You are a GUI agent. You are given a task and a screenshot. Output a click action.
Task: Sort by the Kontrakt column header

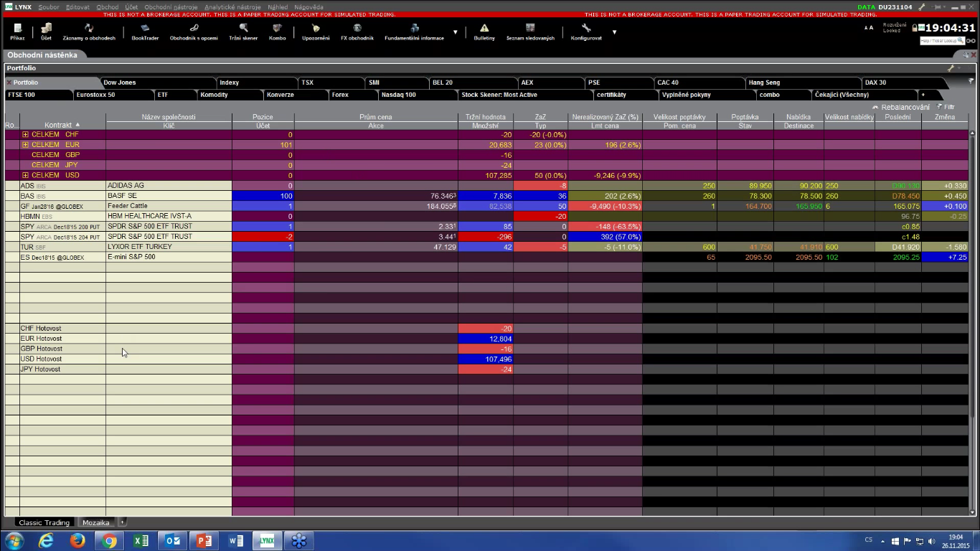(62, 125)
